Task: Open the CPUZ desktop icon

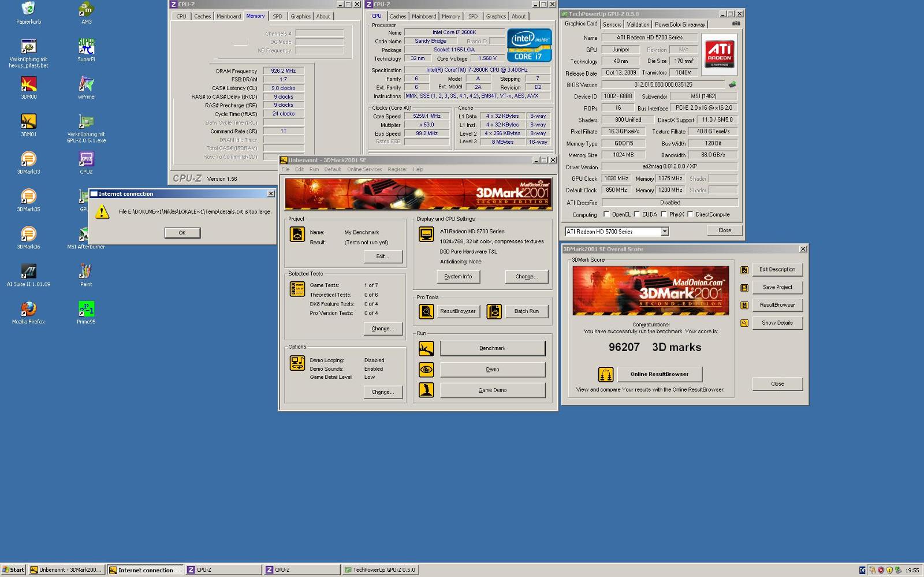Action: click(x=86, y=159)
